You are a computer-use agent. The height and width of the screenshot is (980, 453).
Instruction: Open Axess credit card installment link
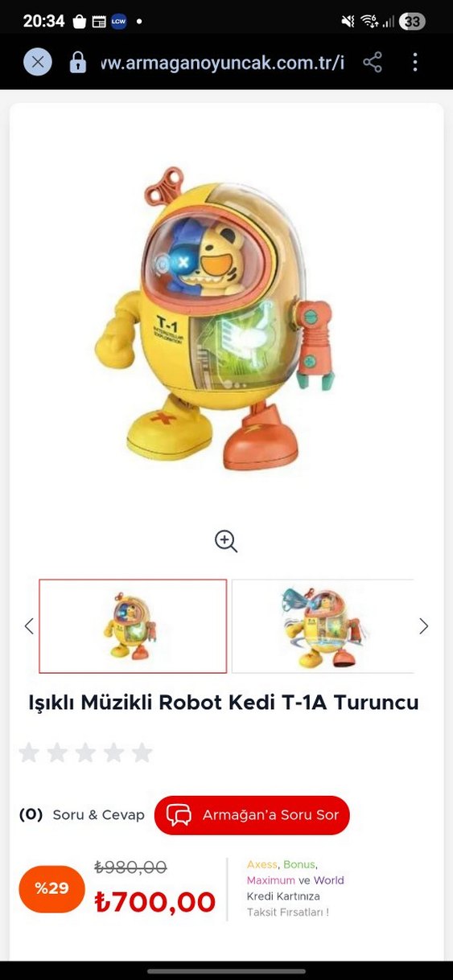(262, 864)
